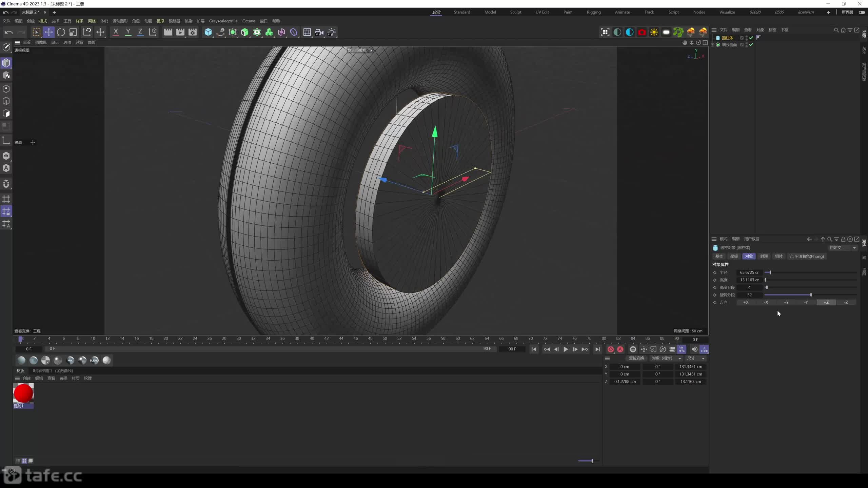The height and width of the screenshot is (488, 868).
Task: Click the yellow sun light icon
Action: tap(654, 32)
